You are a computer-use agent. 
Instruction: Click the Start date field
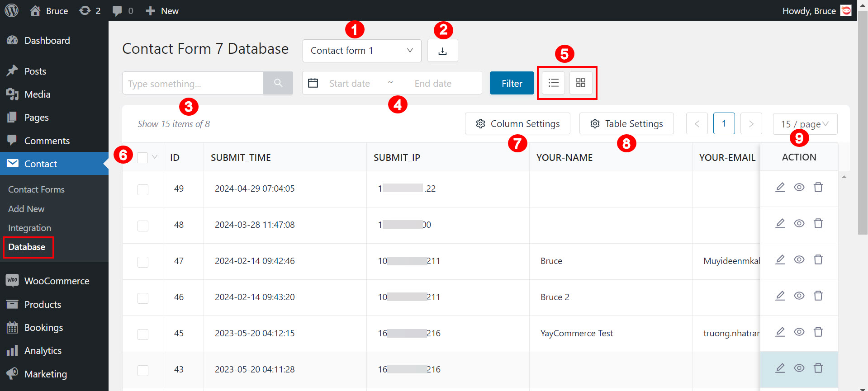point(349,83)
